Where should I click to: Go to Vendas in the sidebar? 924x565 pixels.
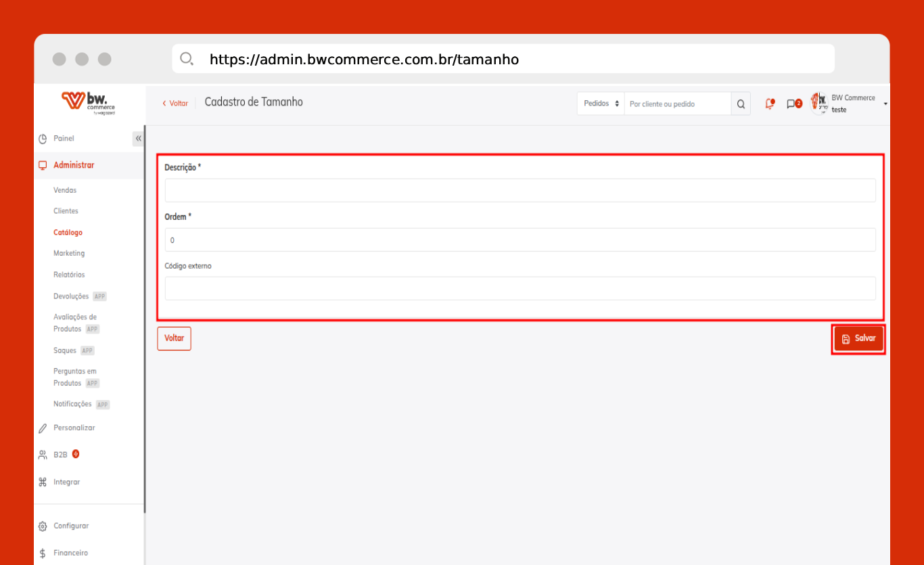tap(65, 190)
